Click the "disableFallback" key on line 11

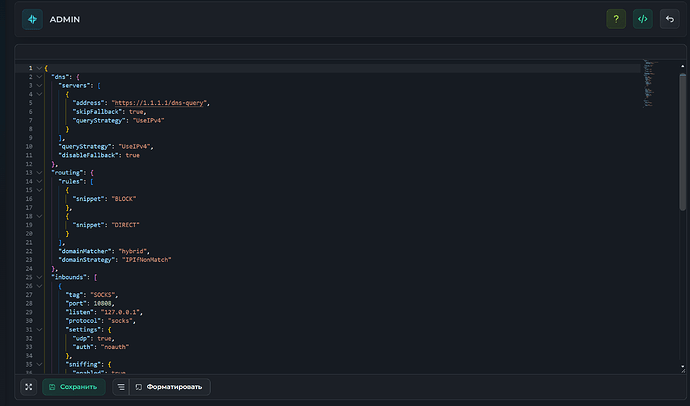click(88, 155)
